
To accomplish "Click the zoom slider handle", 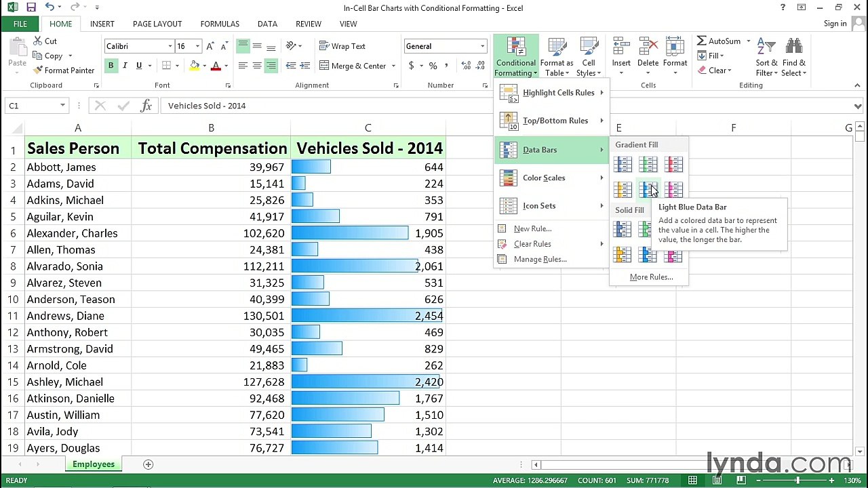I will (797, 481).
